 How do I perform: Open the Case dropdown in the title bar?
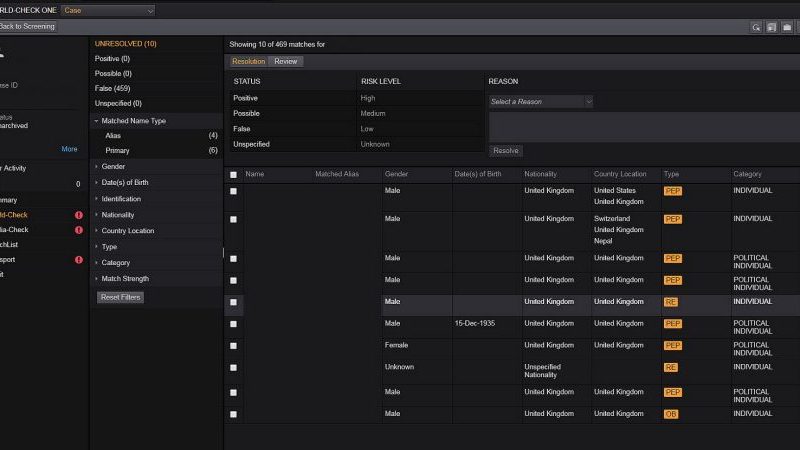click(108, 10)
